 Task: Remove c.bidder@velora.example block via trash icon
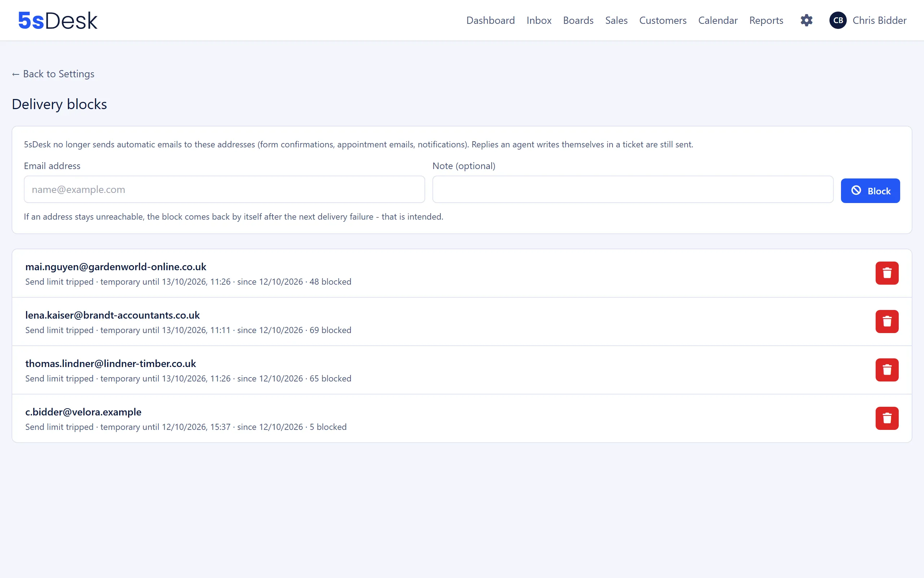click(x=887, y=418)
